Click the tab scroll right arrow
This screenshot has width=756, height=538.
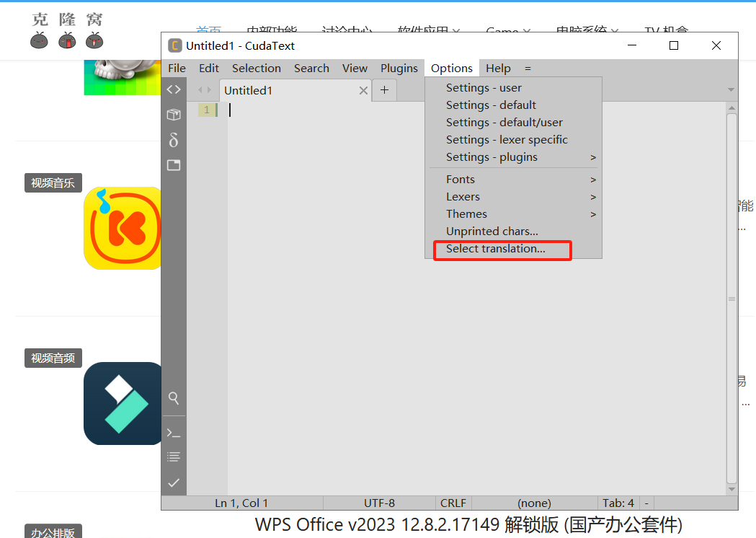[x=209, y=89]
